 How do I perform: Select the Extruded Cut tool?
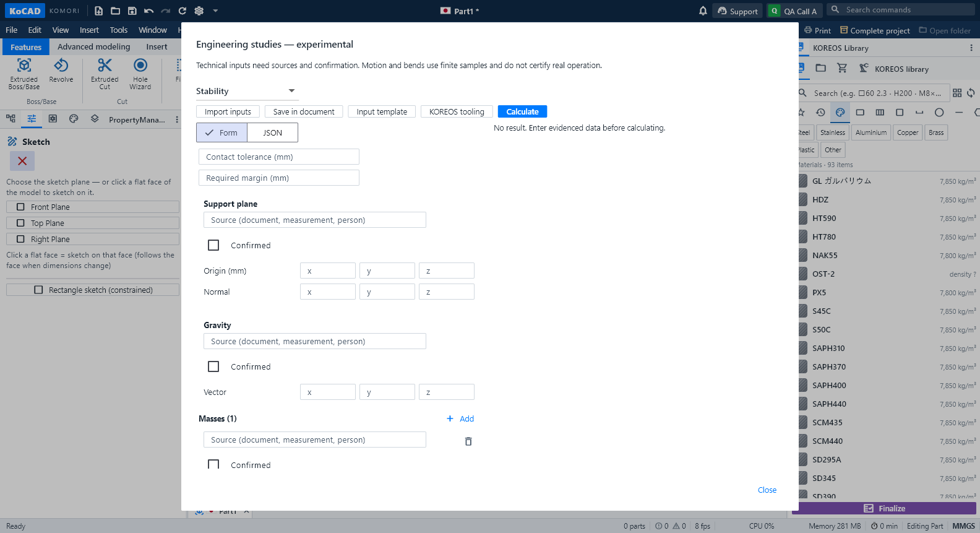pos(105,74)
